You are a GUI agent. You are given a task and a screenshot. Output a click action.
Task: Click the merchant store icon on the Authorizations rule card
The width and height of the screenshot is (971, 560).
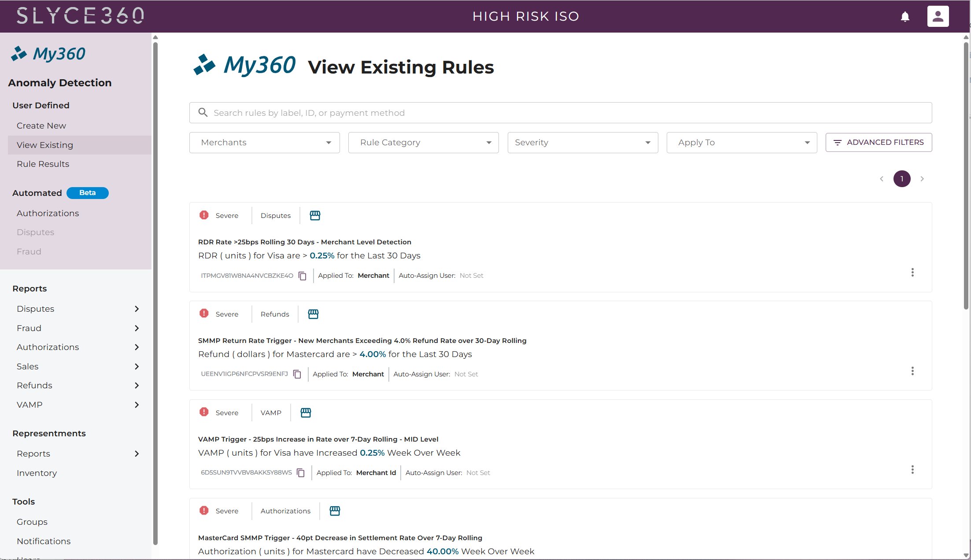335,511
